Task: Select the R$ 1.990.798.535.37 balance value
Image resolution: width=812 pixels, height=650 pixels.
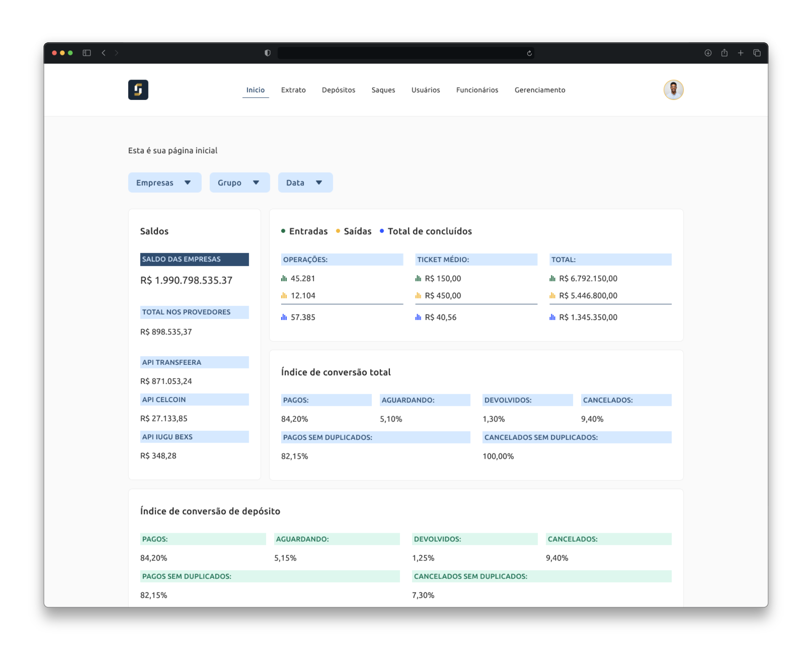Action: tap(186, 280)
